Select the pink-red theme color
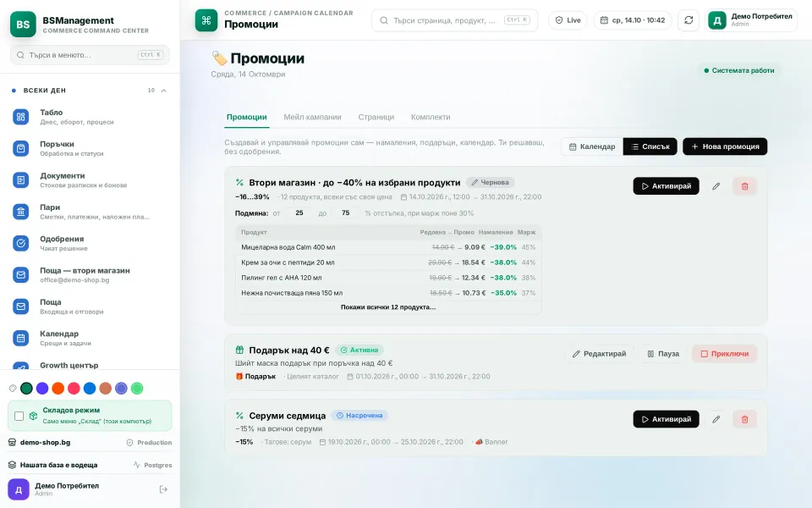The height and width of the screenshot is (508, 812). tap(74, 389)
